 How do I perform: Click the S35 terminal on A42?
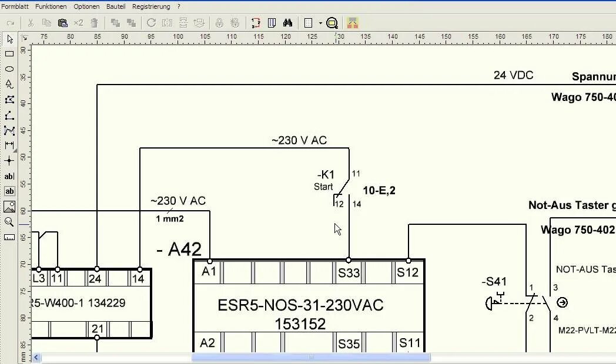349,344
